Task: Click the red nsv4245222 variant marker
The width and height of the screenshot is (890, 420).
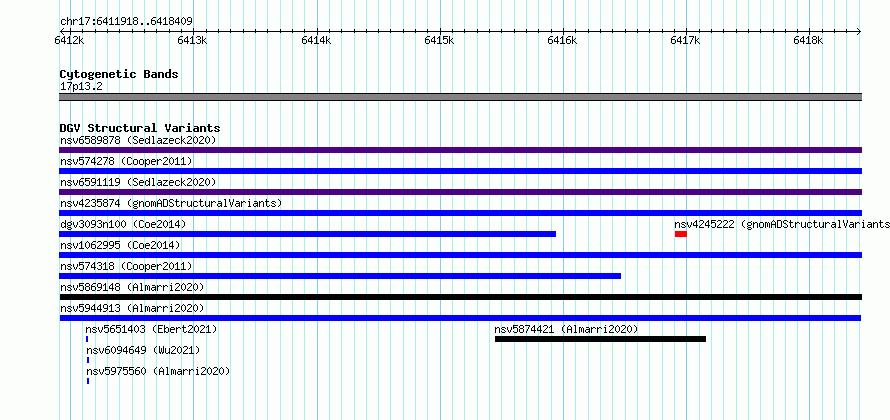Action: (x=681, y=234)
